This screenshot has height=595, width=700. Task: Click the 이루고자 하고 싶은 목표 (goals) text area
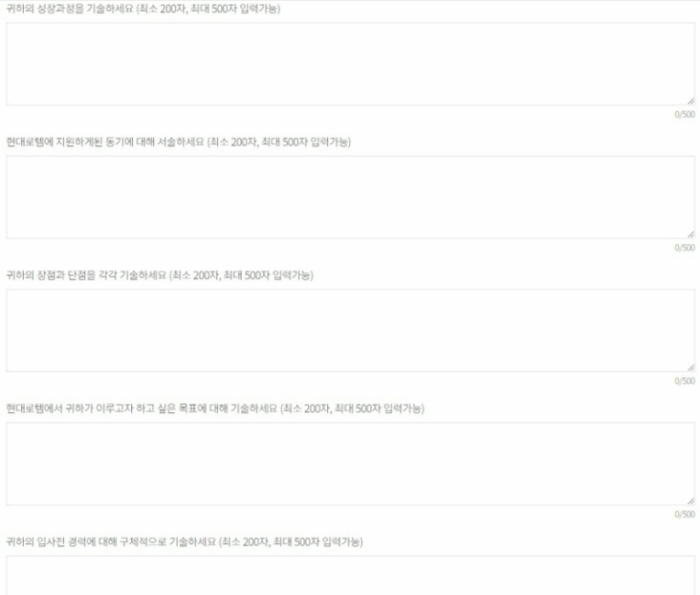(350, 464)
